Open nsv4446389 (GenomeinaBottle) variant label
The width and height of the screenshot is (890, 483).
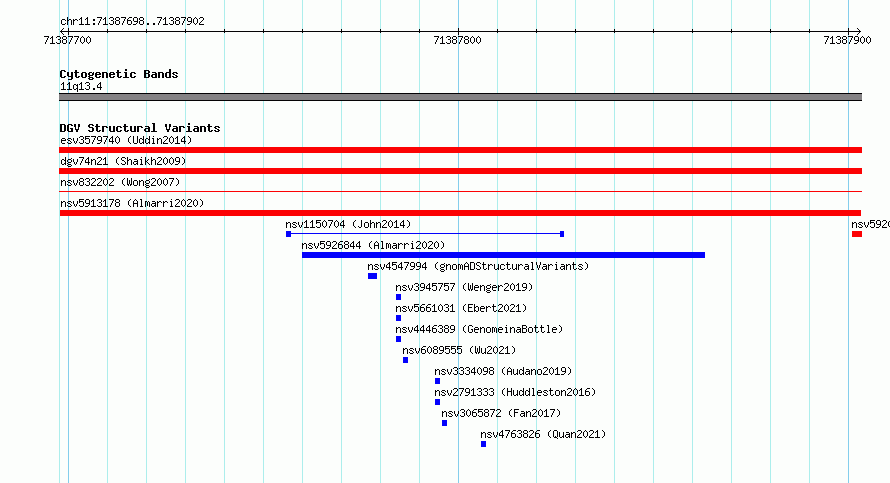click(x=479, y=329)
